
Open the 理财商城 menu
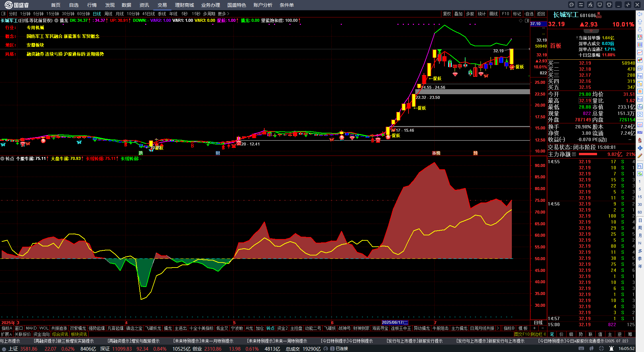tap(184, 5)
